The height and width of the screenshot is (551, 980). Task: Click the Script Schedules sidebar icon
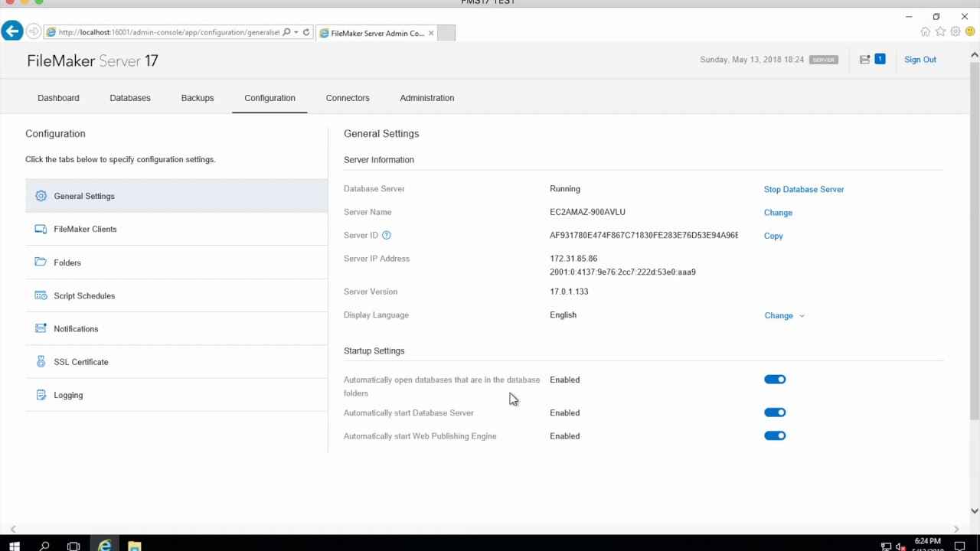coord(41,295)
